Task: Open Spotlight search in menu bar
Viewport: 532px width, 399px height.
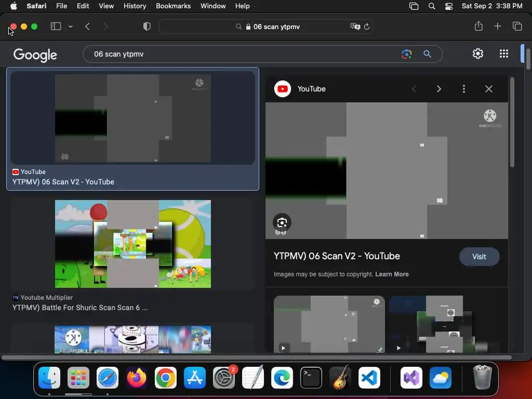Action: pyautogui.click(x=432, y=6)
